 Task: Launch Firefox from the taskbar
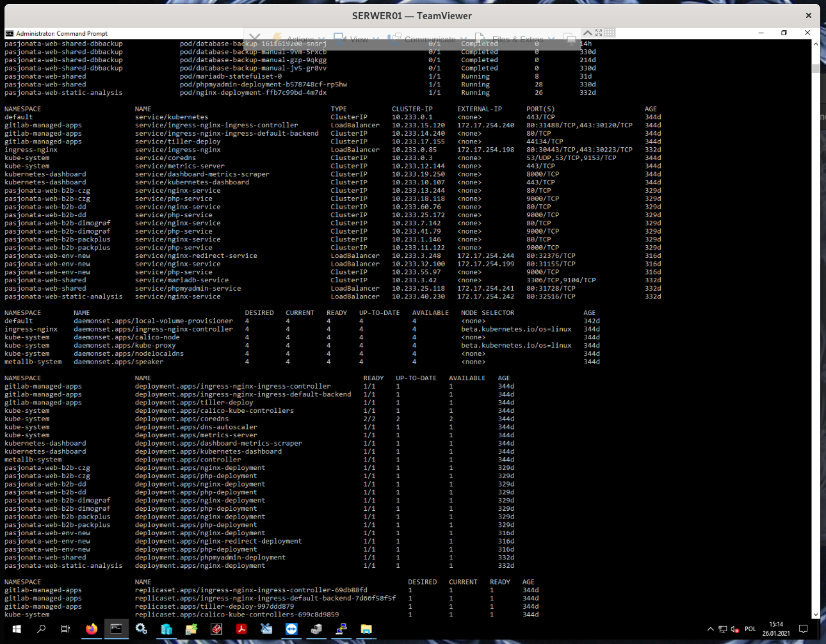pos(92,629)
